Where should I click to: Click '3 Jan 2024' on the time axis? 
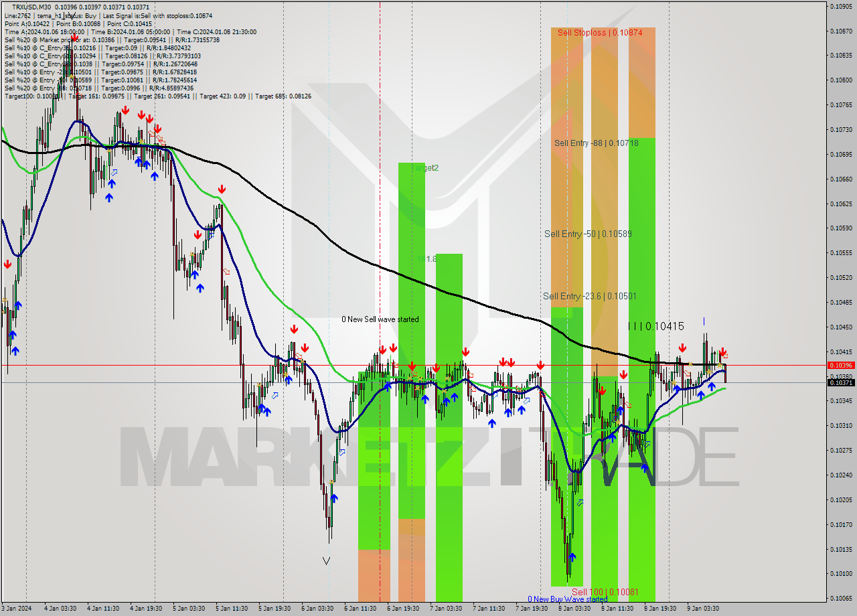[16, 609]
